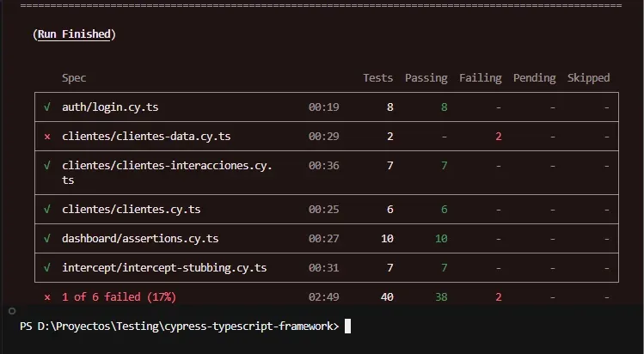Image resolution: width=644 pixels, height=354 pixels.
Task: Click the red failing count 2 for clientes-data
Action: point(498,136)
